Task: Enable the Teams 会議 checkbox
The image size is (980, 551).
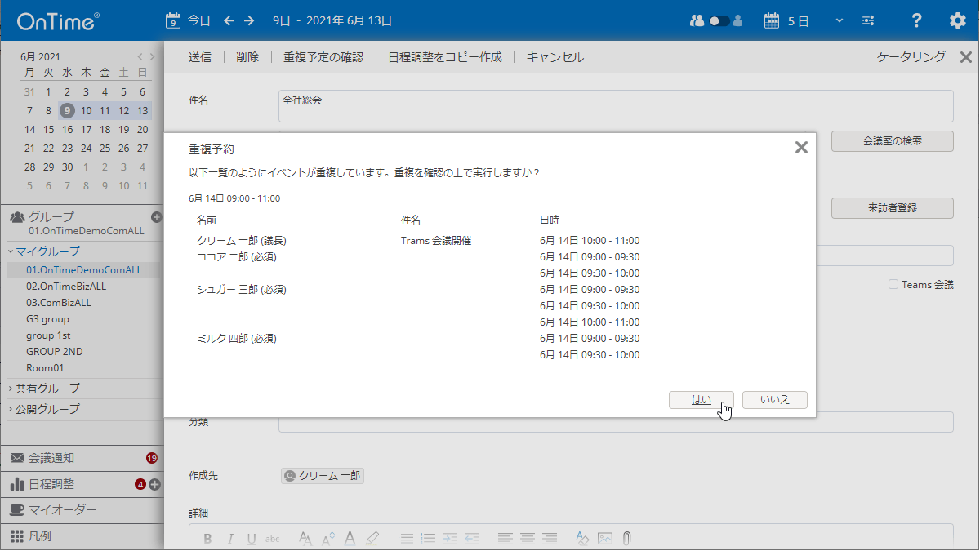Action: [895, 284]
